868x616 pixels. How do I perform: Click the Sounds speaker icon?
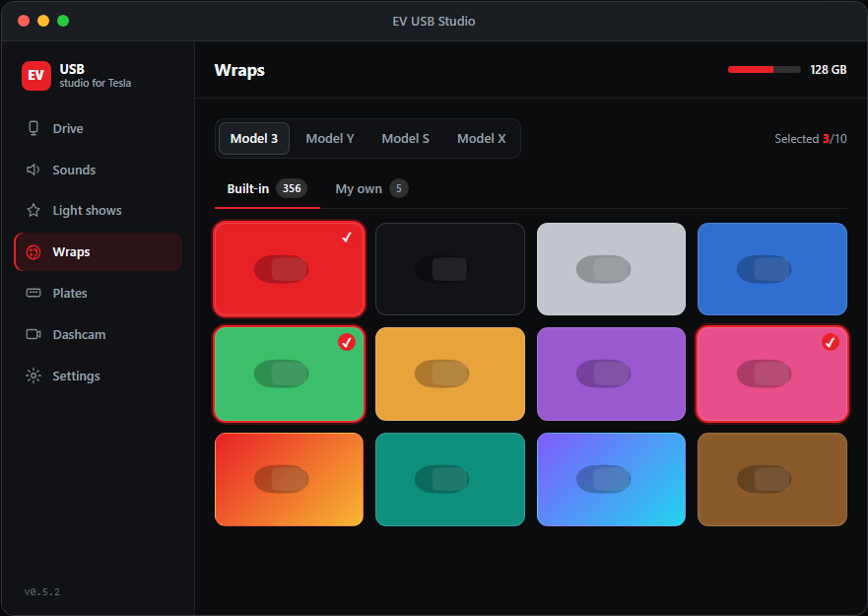point(33,170)
